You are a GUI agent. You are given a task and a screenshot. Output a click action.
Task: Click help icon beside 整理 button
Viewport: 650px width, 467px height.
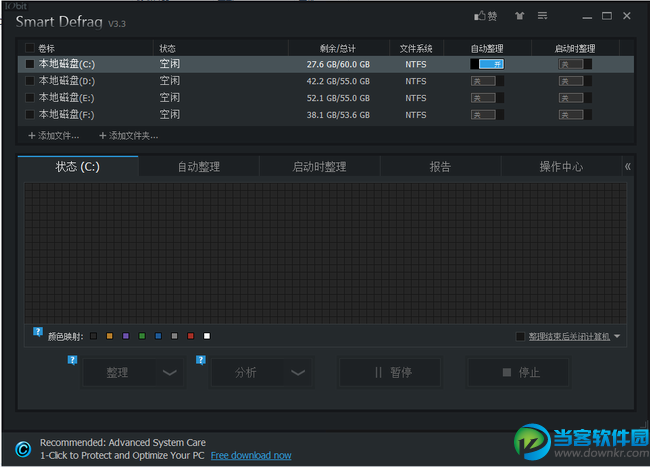[72, 360]
